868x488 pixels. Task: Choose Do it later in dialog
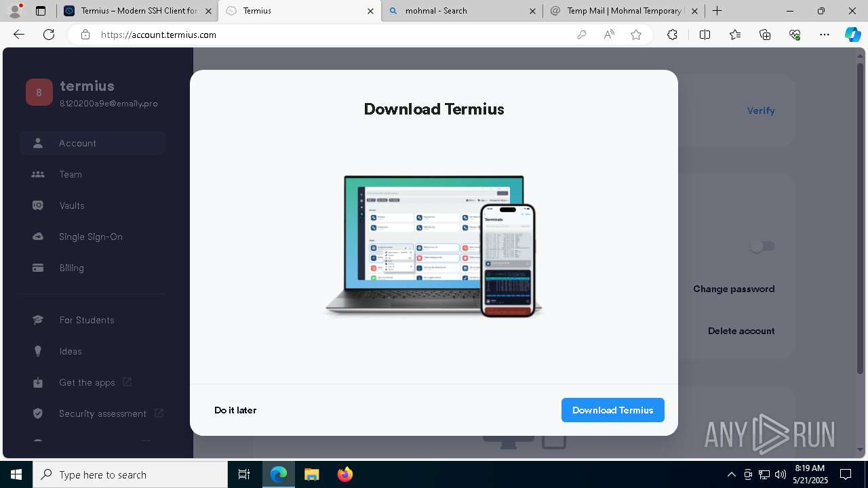click(235, 410)
